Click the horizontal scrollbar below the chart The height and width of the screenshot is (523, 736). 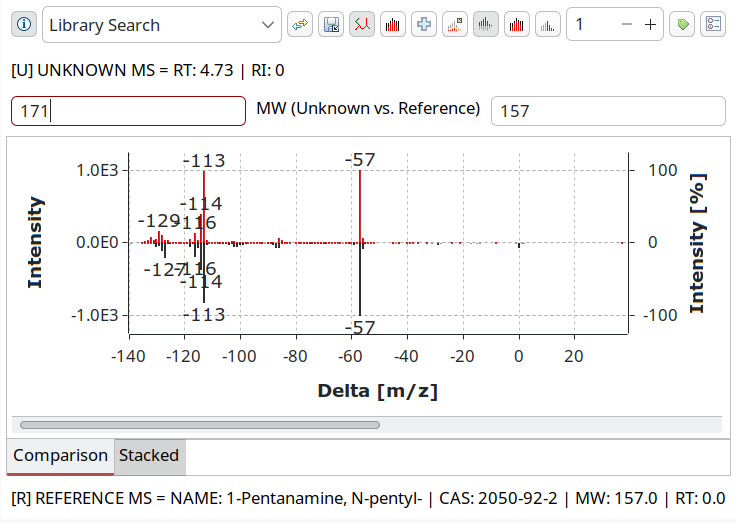click(200, 425)
